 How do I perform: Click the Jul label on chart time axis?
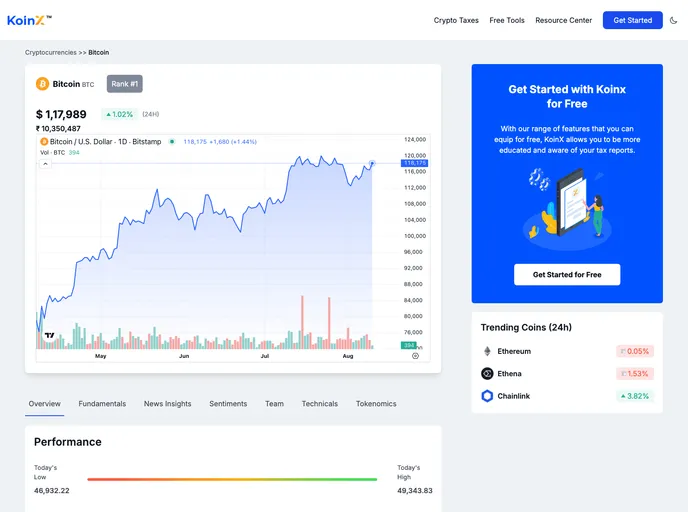coord(265,356)
